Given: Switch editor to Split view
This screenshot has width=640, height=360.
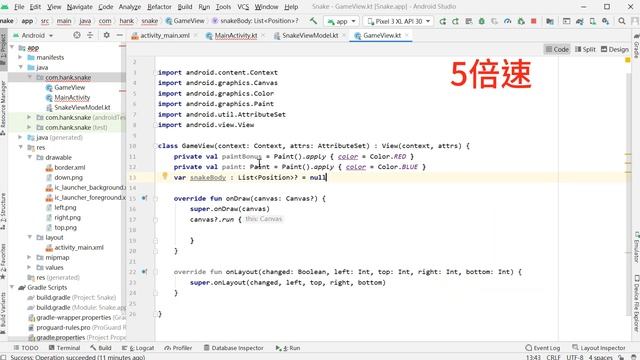Looking at the screenshot, I should coord(585,49).
